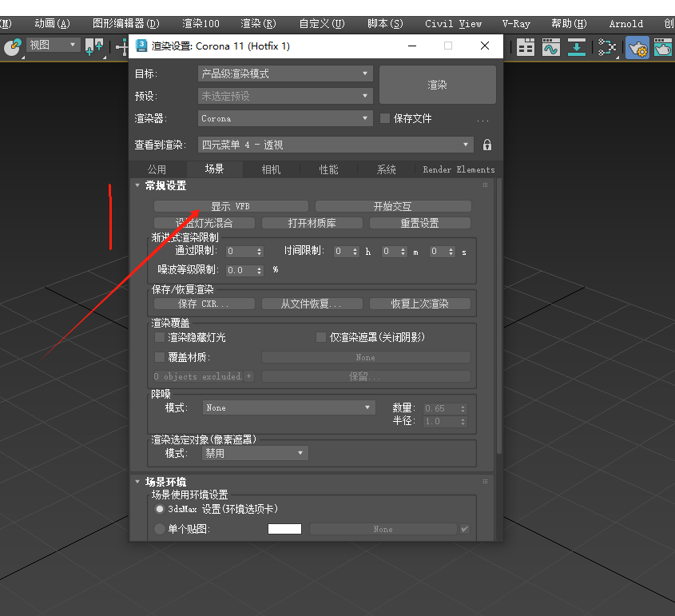Click the 3ds Max icon in dialog title
The width and height of the screenshot is (675, 616).
141,46
